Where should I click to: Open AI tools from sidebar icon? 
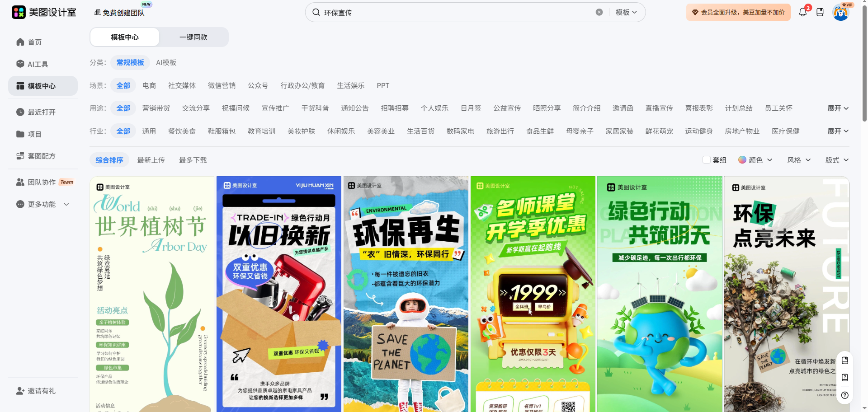tap(20, 64)
